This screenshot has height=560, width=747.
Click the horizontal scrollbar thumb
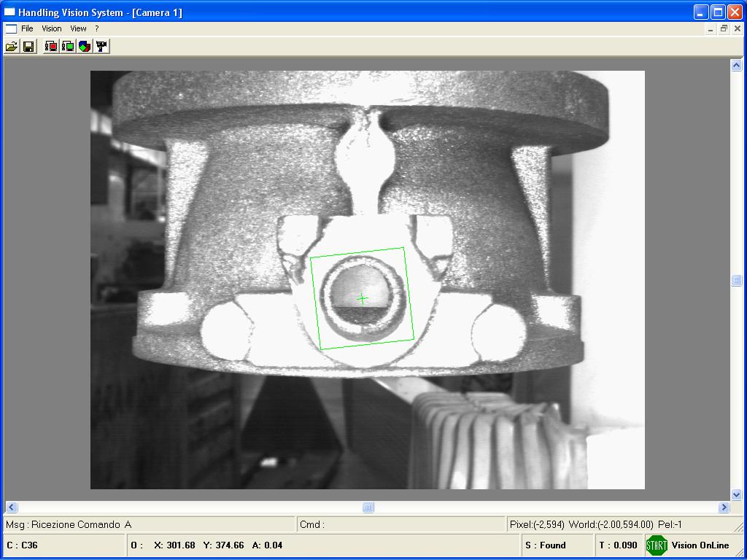pyautogui.click(x=368, y=507)
